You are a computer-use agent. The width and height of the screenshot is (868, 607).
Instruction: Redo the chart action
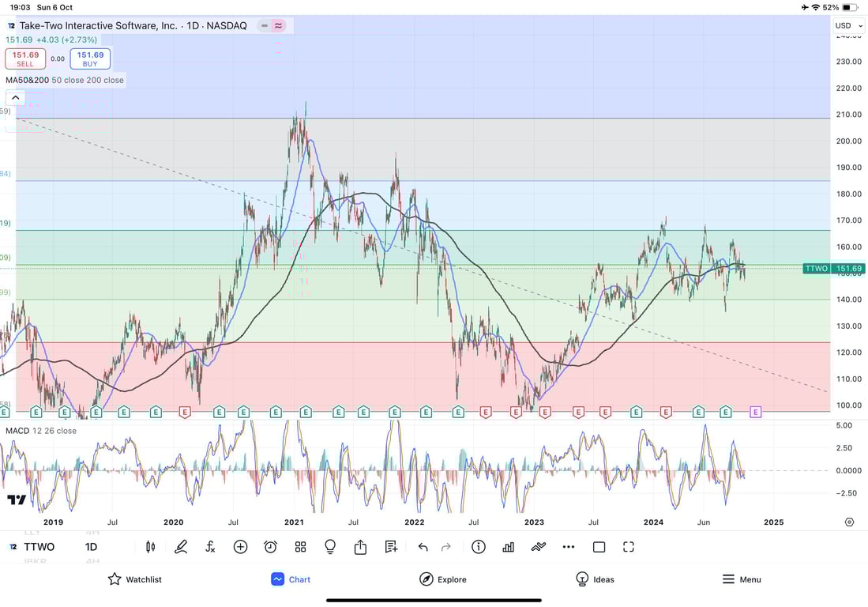pos(446,548)
